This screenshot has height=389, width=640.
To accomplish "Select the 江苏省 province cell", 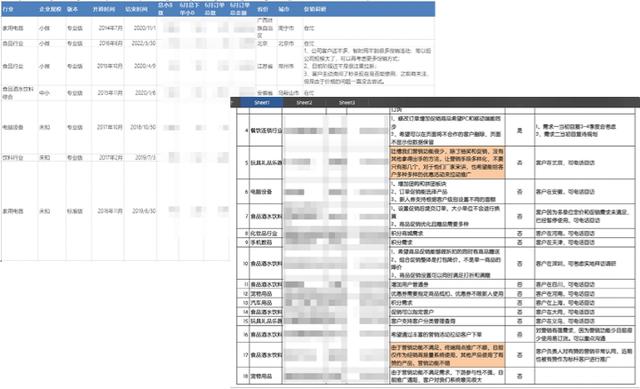I will pyautogui.click(x=265, y=66).
